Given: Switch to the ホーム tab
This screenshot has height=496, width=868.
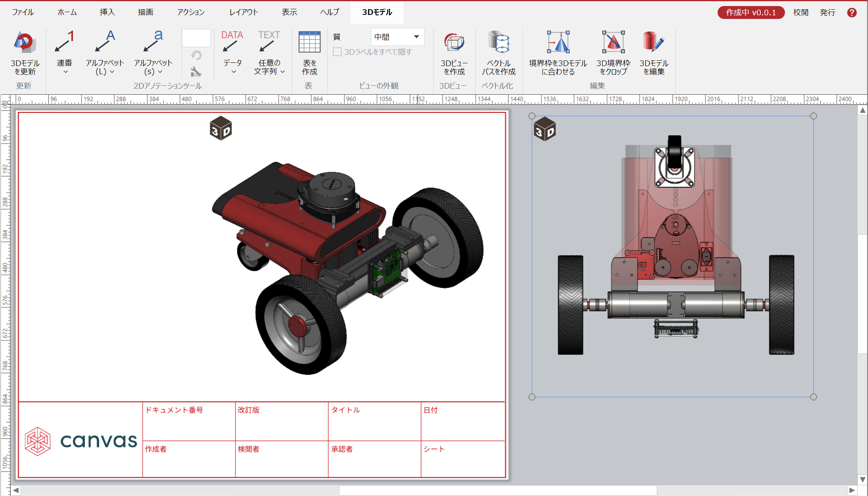Looking at the screenshot, I should click(x=67, y=12).
